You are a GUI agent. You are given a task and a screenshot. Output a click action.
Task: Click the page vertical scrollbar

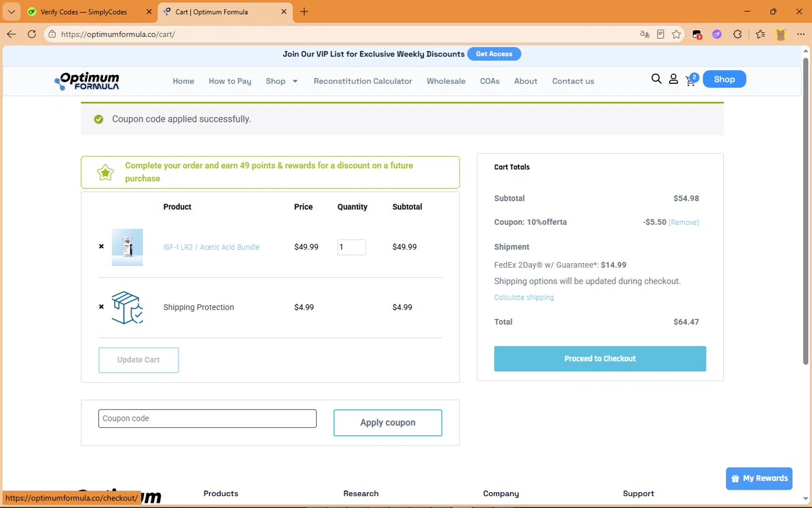[x=806, y=211]
